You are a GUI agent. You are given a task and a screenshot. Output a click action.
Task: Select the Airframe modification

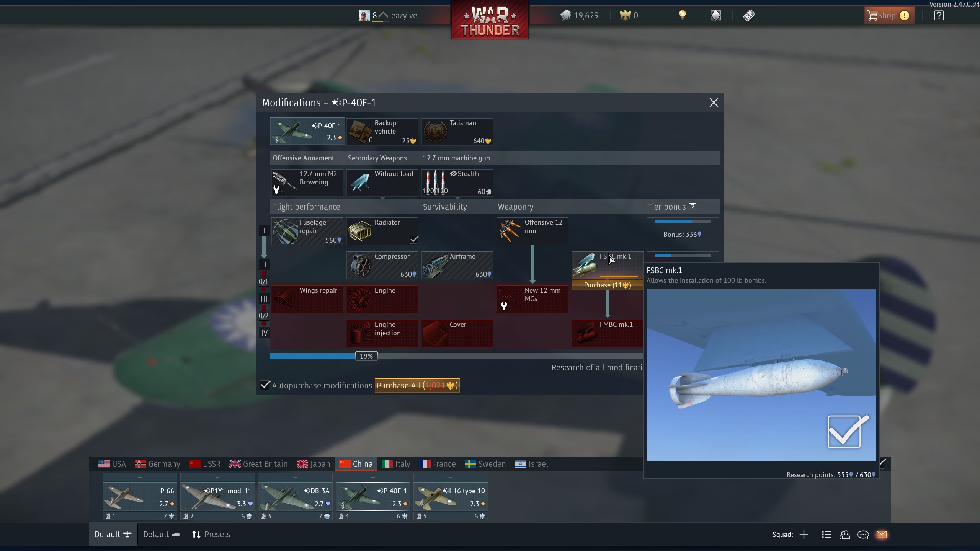click(x=457, y=265)
